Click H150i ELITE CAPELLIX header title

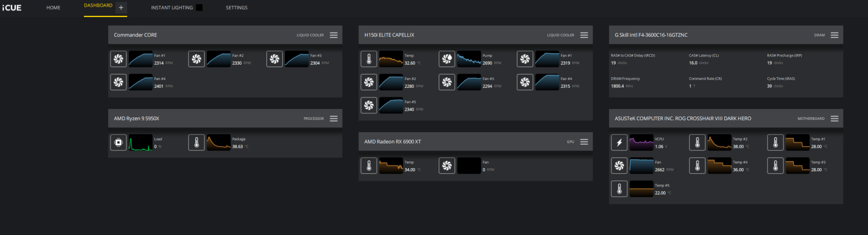coord(389,35)
